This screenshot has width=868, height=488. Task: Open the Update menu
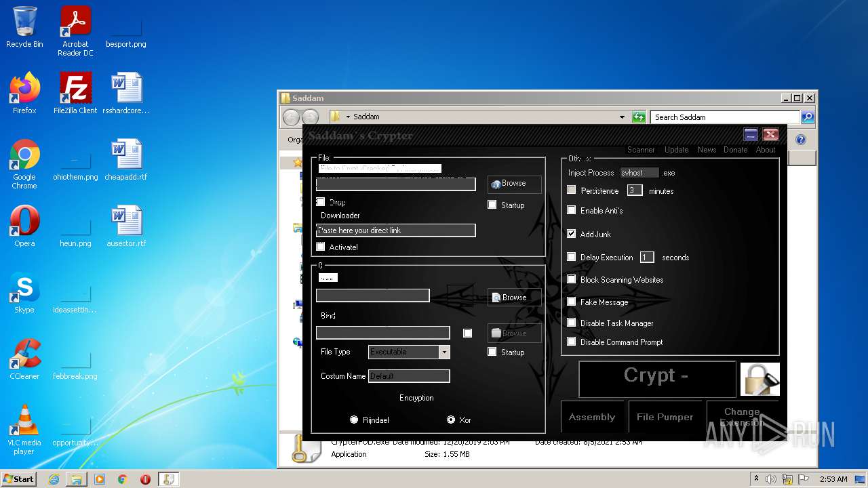click(676, 150)
